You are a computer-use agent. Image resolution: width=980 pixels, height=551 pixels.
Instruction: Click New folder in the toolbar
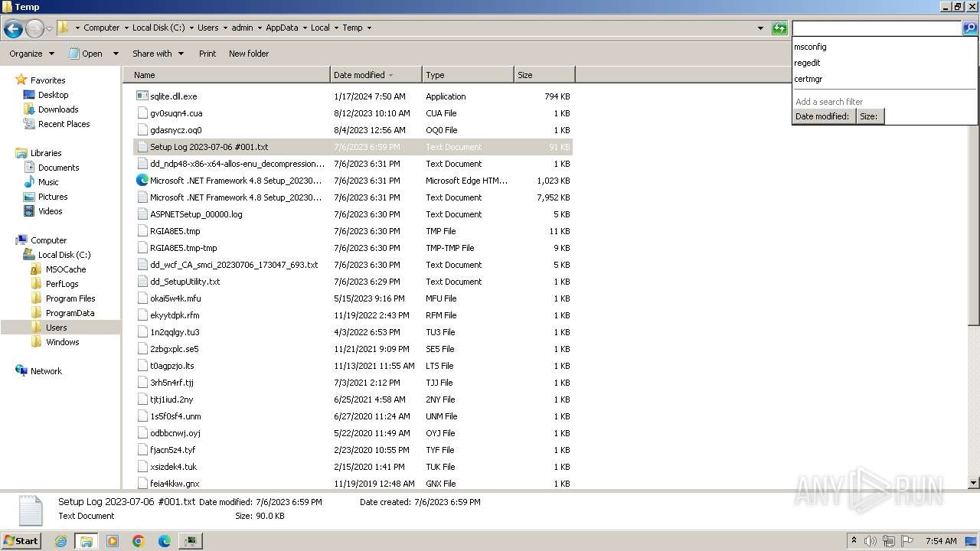(x=249, y=54)
